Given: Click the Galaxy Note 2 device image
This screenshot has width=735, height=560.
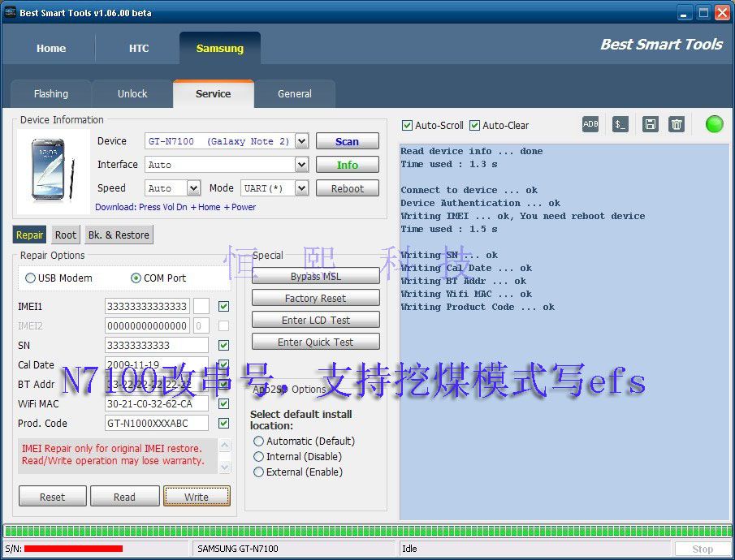Looking at the screenshot, I should (52, 170).
